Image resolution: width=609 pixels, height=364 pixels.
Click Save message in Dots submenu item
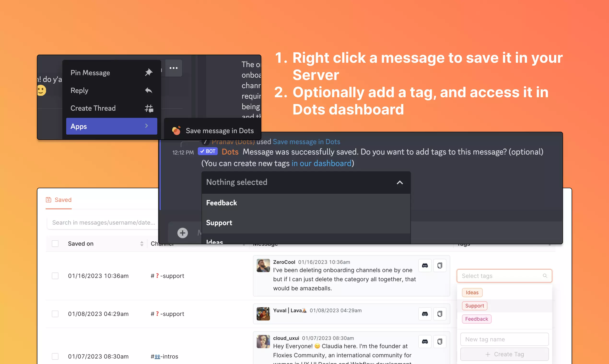213,131
